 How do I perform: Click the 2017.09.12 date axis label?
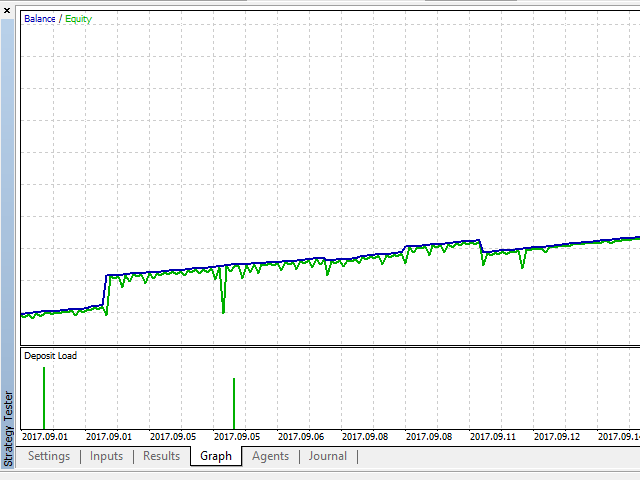point(557,436)
